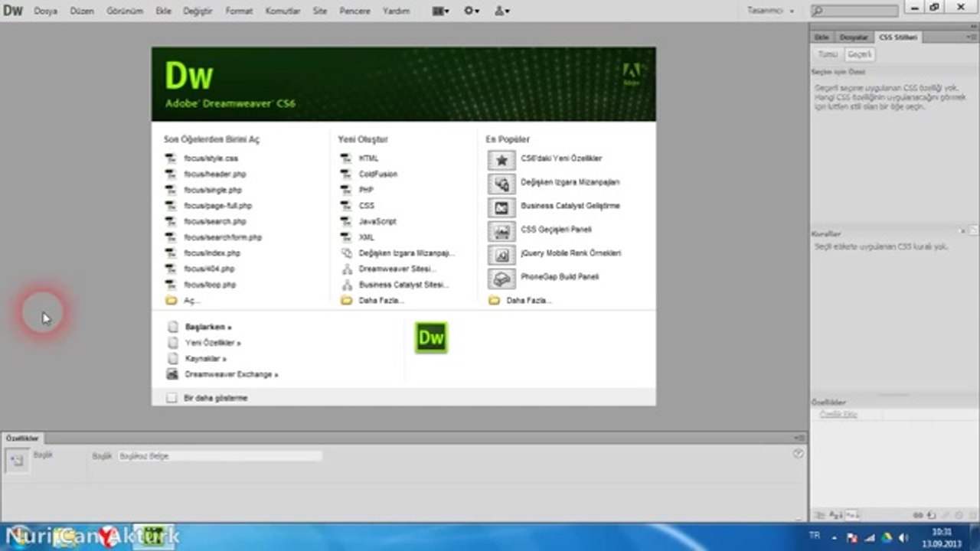Open the Değiştir menu
Image resolution: width=980 pixels, height=551 pixels.
click(198, 11)
